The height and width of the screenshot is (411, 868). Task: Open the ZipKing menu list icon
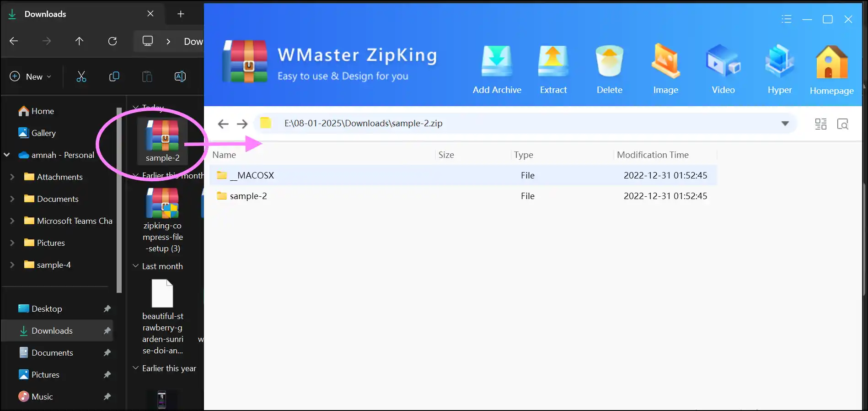[786, 19]
